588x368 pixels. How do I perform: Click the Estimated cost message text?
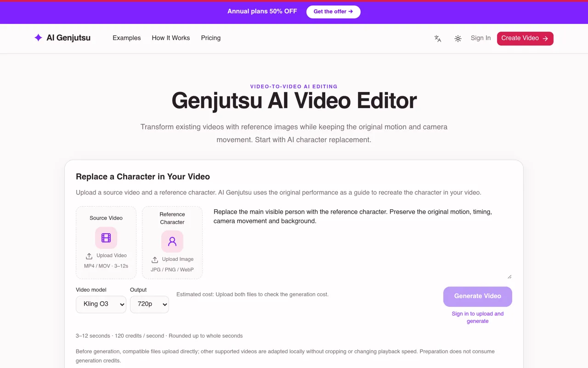pyautogui.click(x=253, y=294)
